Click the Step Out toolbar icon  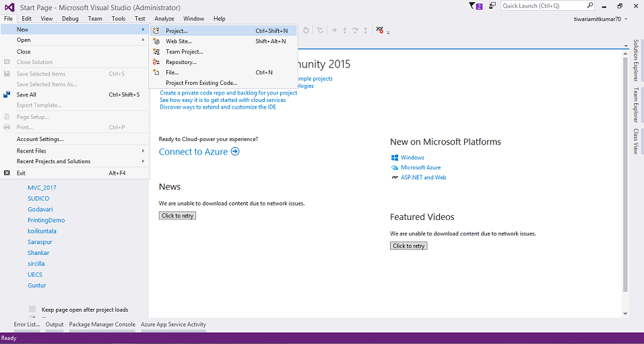coord(365,30)
